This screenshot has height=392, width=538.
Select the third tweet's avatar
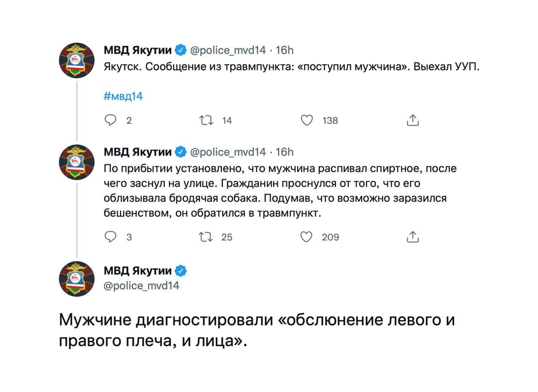tap(77, 278)
